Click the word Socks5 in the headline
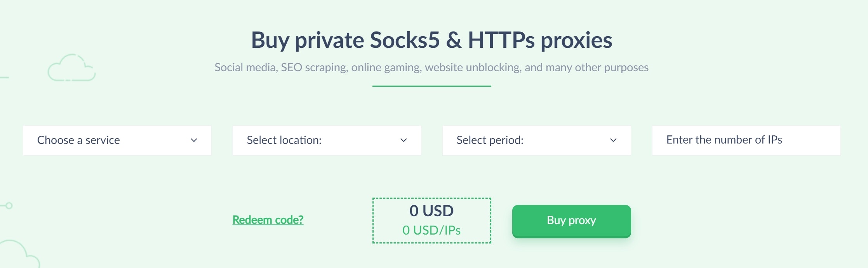The width and height of the screenshot is (868, 268). pos(405,40)
